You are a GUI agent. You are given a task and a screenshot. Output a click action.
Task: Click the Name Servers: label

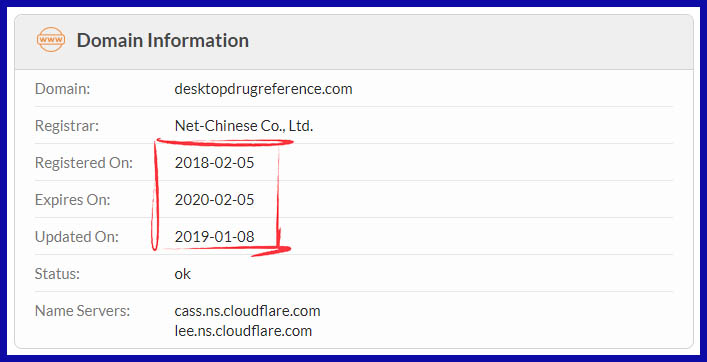pos(83,311)
